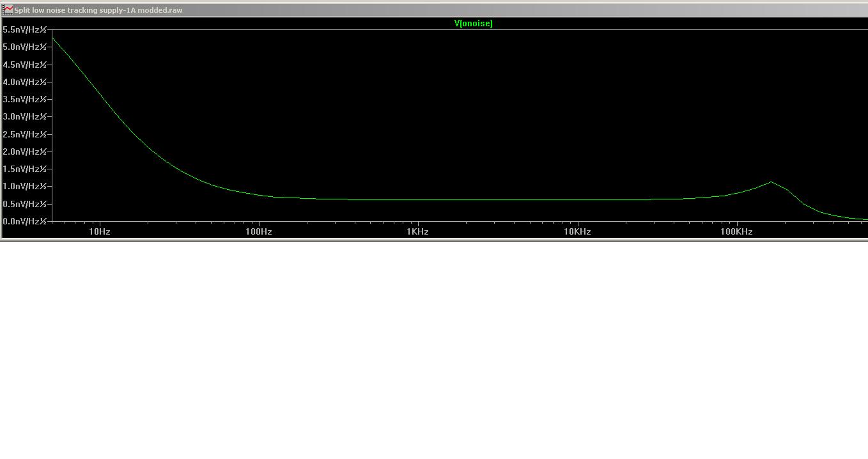Click the 3.0nV/Hz½ y-axis label
The height and width of the screenshot is (459, 868).
tap(25, 116)
